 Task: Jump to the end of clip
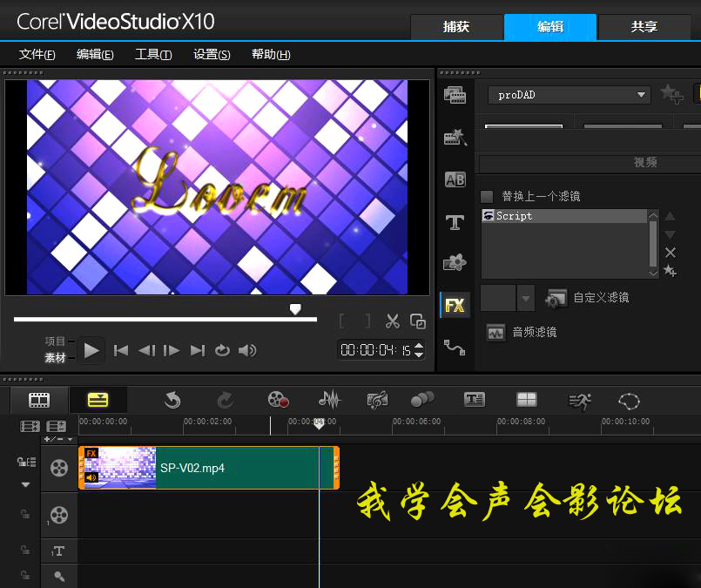[198, 350]
